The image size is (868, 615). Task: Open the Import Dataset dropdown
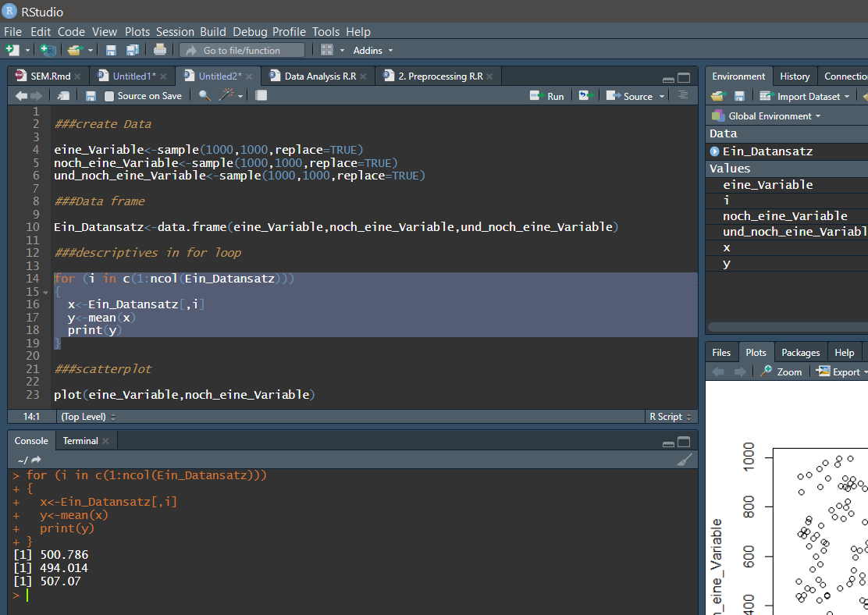coord(807,97)
